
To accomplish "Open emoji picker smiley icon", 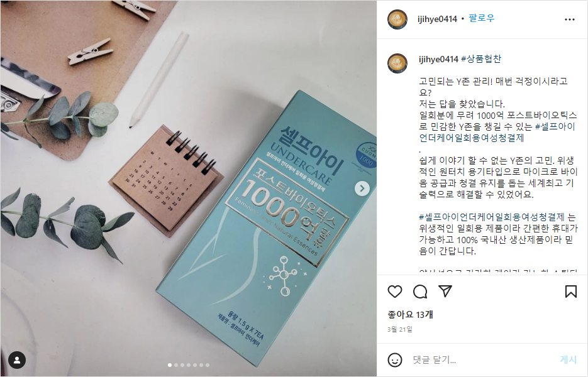I will click(x=394, y=360).
